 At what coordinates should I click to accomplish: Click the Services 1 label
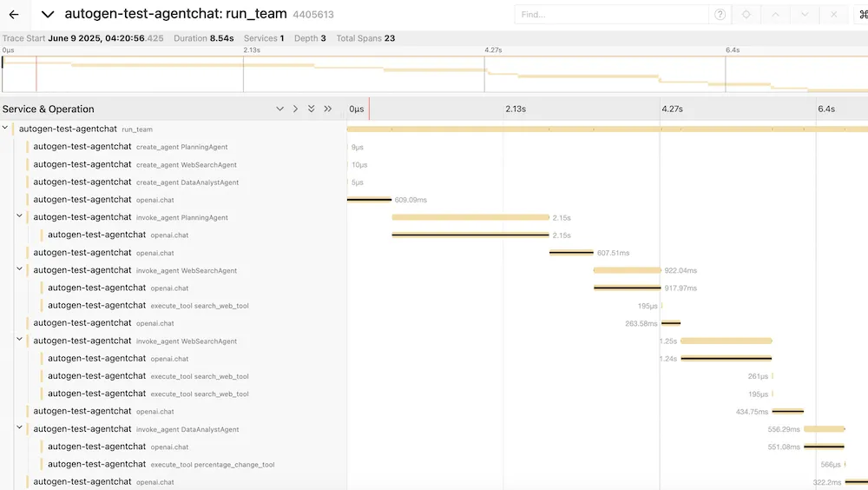(264, 38)
